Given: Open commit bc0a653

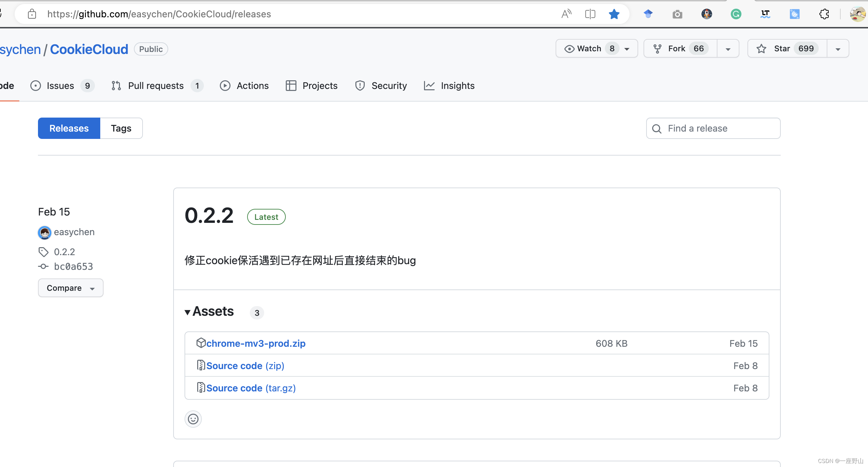Looking at the screenshot, I should pos(74,266).
